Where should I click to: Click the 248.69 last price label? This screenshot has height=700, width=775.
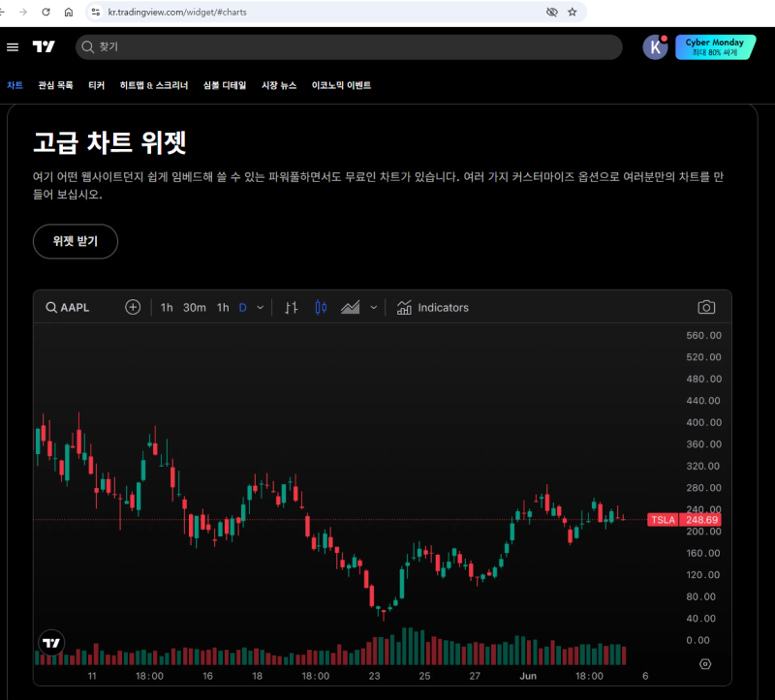click(701, 520)
